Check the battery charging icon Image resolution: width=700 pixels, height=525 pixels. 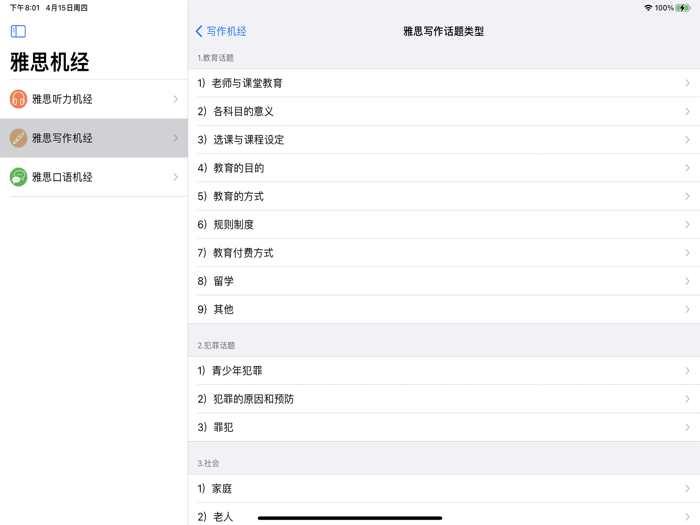(x=683, y=8)
